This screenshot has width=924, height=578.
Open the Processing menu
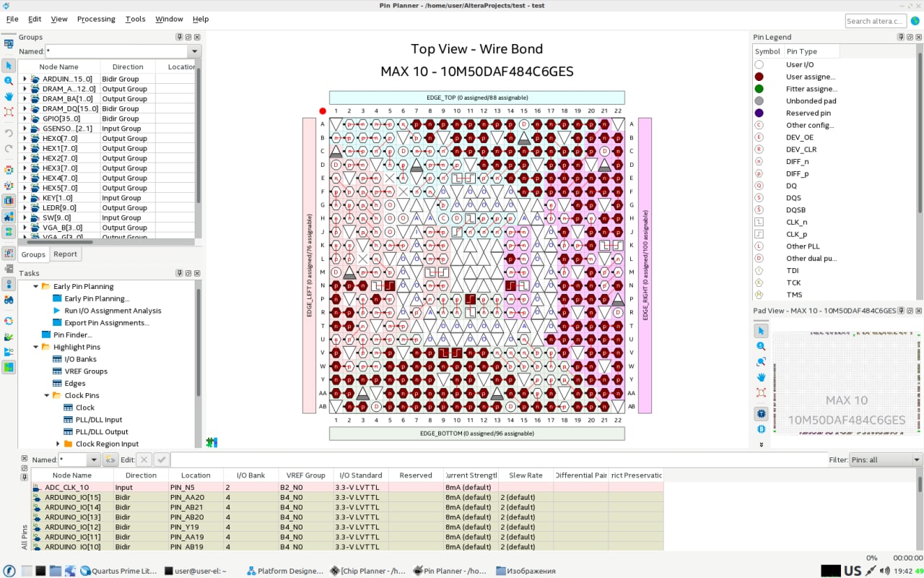click(x=96, y=19)
